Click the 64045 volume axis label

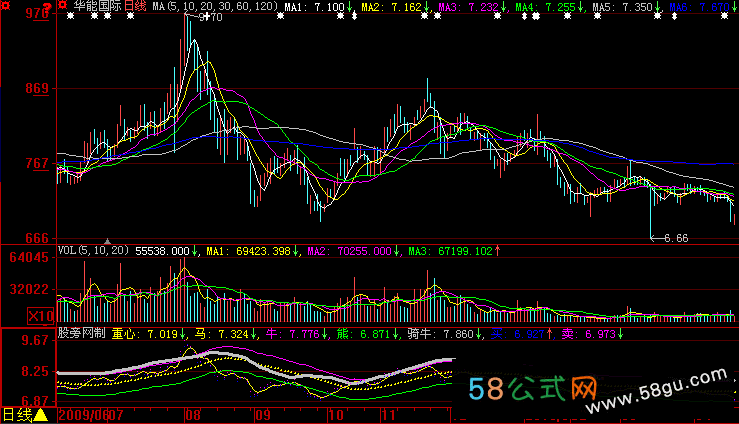point(29,258)
